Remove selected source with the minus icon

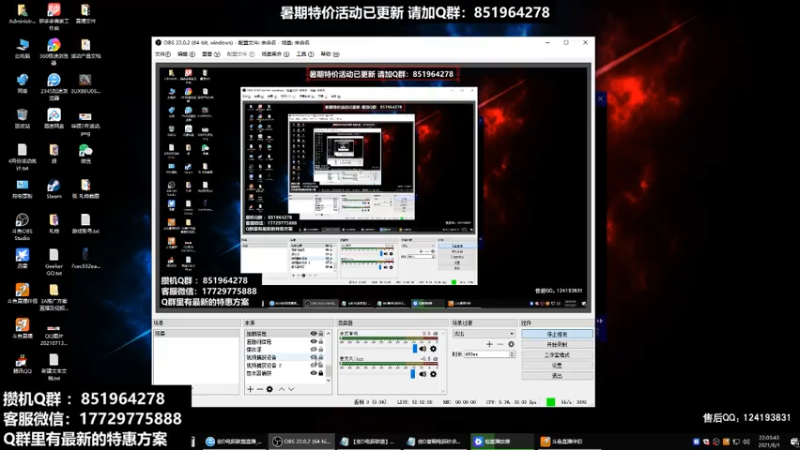click(x=260, y=389)
